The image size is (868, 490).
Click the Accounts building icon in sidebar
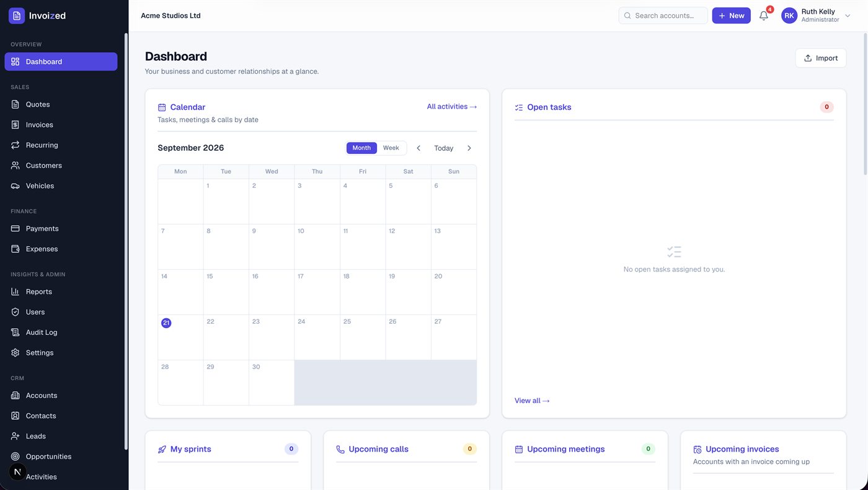click(x=15, y=395)
